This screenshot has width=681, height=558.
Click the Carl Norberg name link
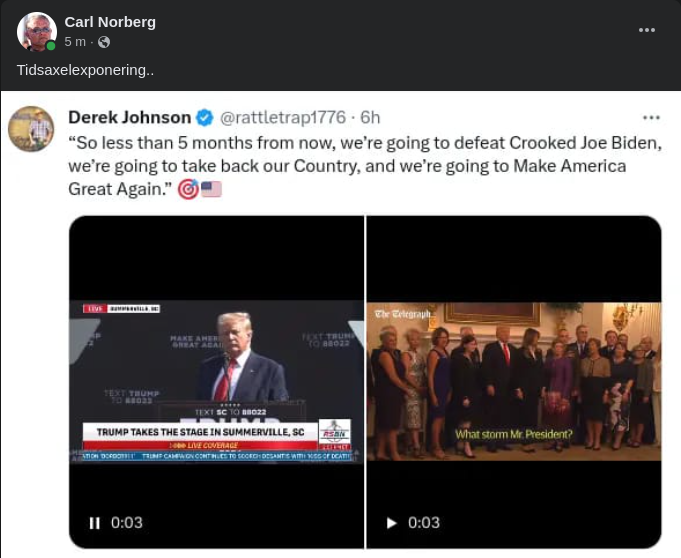tap(110, 22)
